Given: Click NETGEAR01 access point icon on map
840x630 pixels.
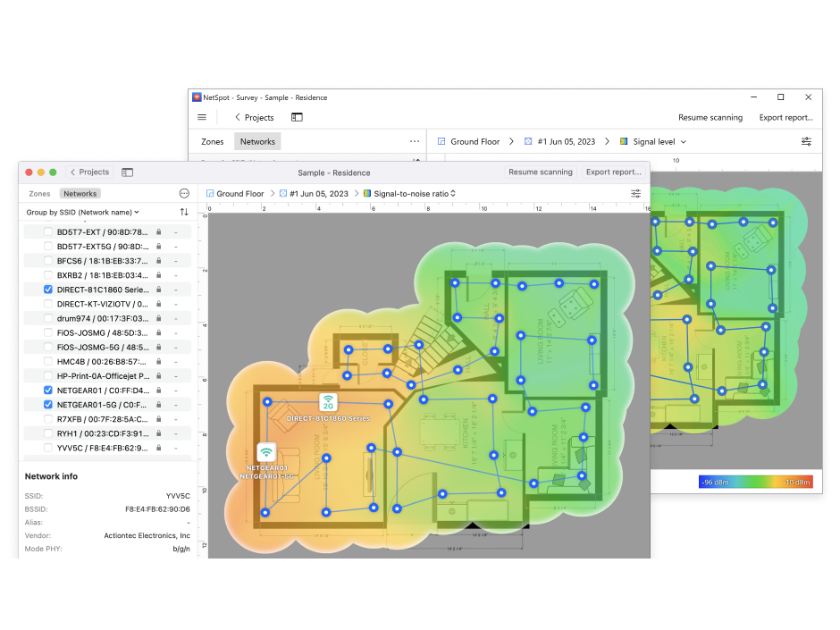Looking at the screenshot, I should [x=266, y=453].
